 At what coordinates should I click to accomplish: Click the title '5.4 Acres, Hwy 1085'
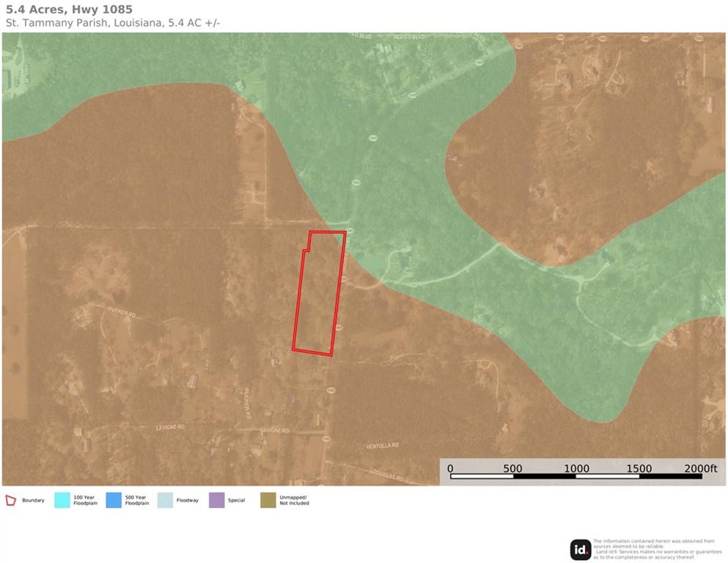click(x=69, y=10)
